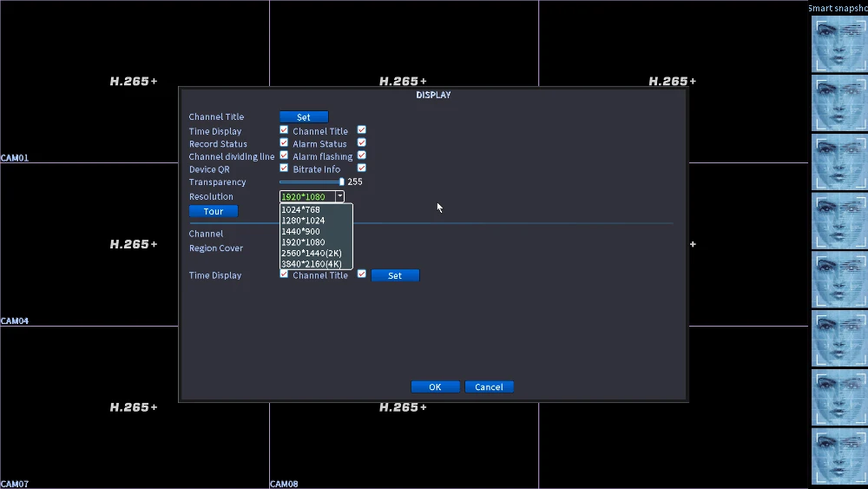868x489 pixels.
Task: Toggle the Bitrate Info checkbox
Action: coord(361,168)
